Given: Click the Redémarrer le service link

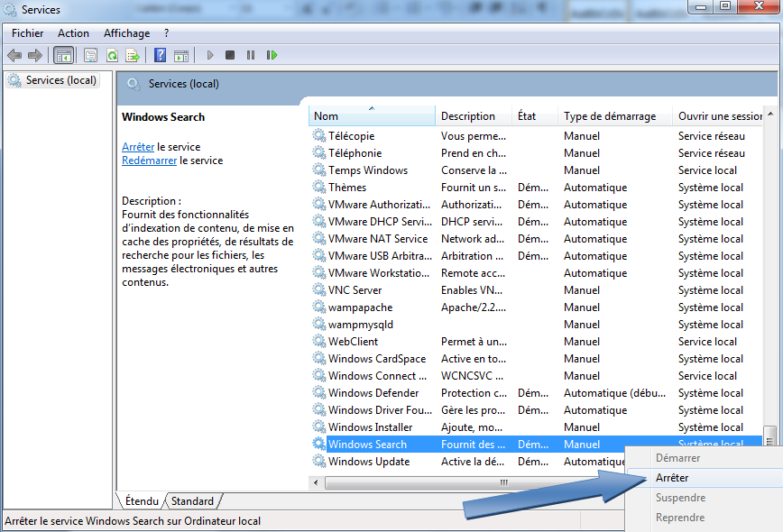Looking at the screenshot, I should tap(149, 161).
